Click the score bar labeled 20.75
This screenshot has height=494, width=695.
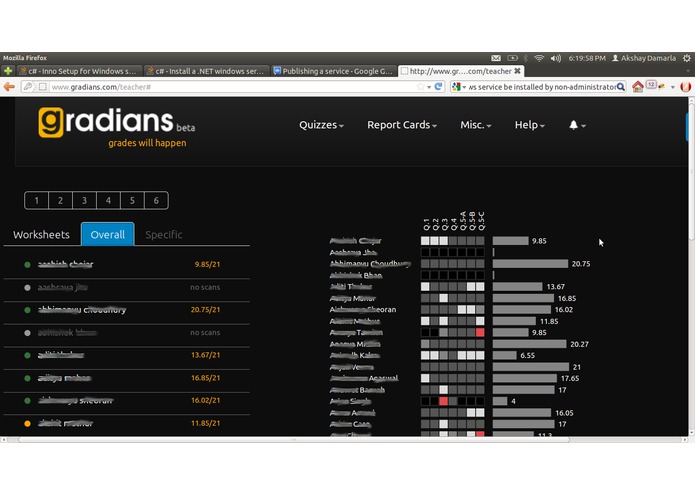530,264
